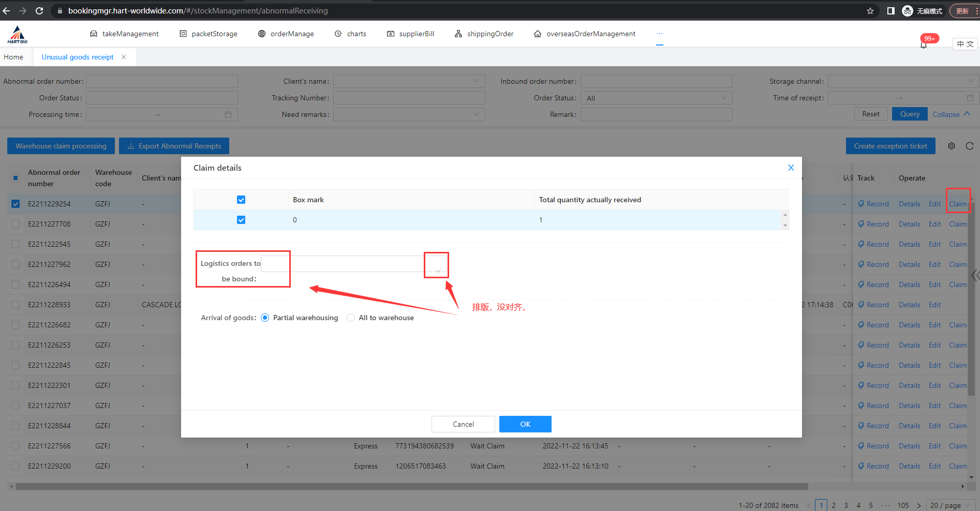Click the browser reload icon
This screenshot has height=511, width=980.
coord(39,11)
